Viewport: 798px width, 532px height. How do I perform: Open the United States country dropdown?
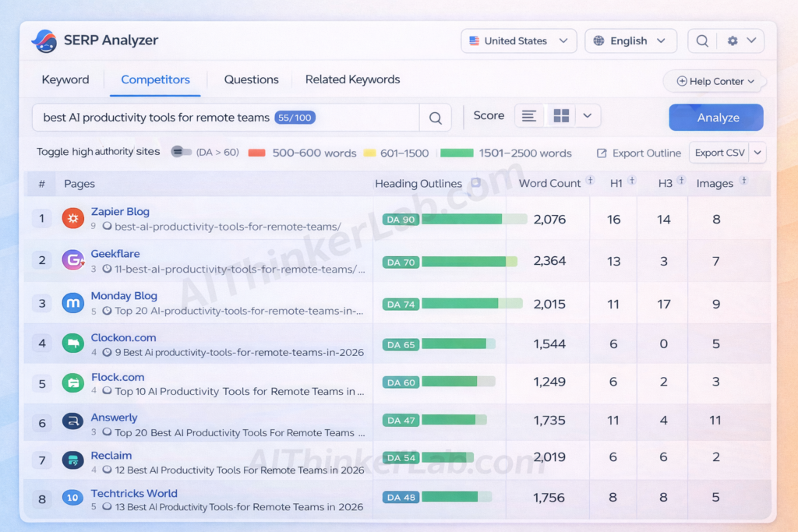pyautogui.click(x=518, y=41)
